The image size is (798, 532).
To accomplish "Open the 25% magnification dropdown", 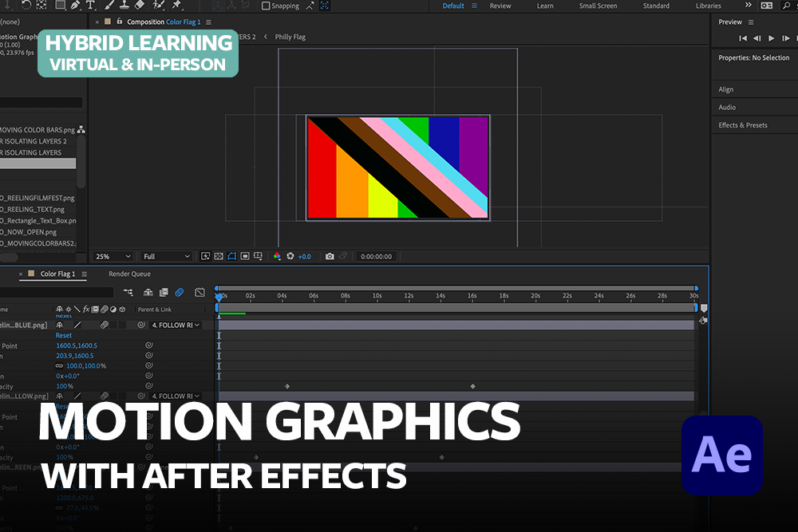I will click(112, 256).
